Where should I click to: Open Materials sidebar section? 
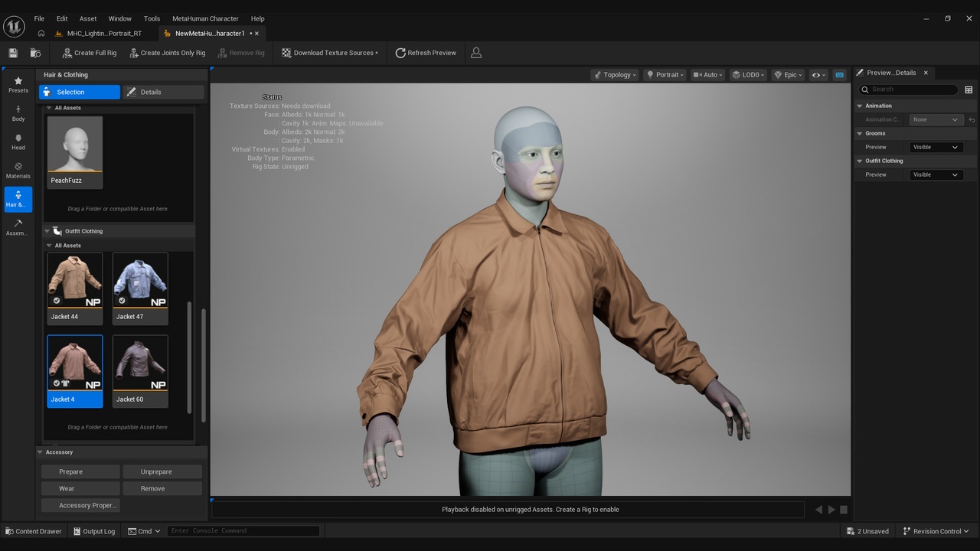[18, 170]
